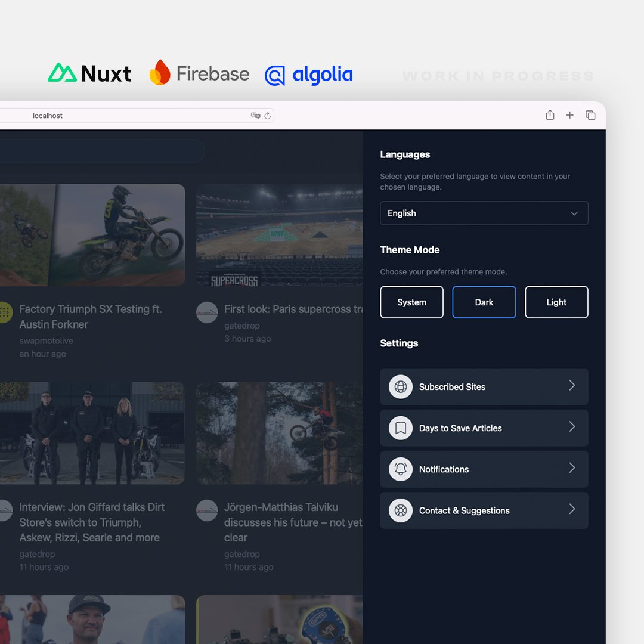
Task: Click the Theme Mode heading
Action: (410, 250)
